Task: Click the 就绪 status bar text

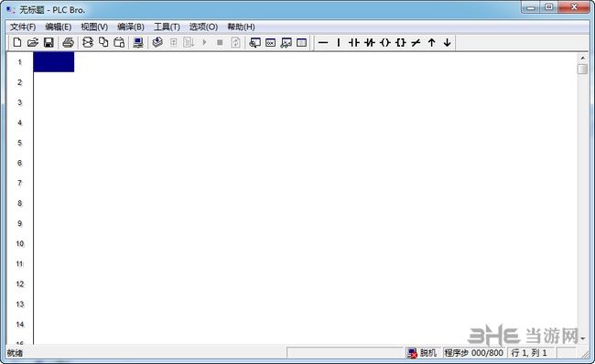Action: [15, 353]
